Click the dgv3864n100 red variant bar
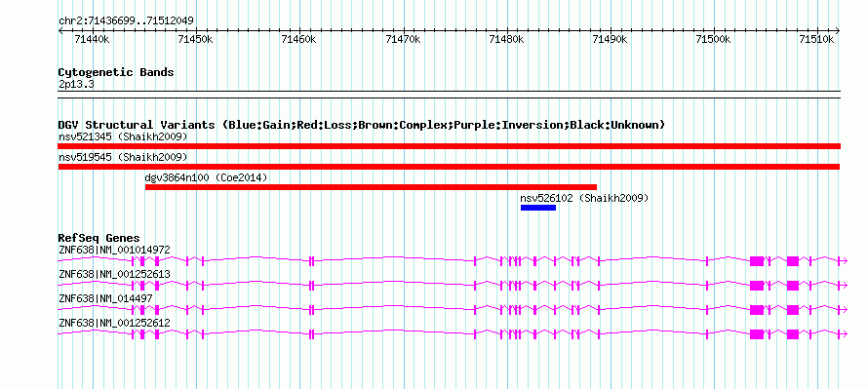The width and height of the screenshot is (868, 389). pos(371,187)
